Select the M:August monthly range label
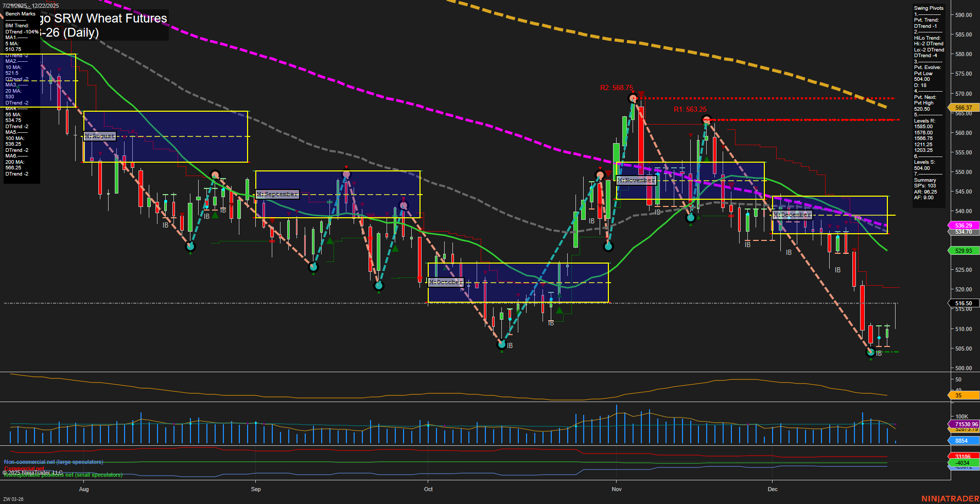Image resolution: width=980 pixels, height=504 pixels. point(99,136)
